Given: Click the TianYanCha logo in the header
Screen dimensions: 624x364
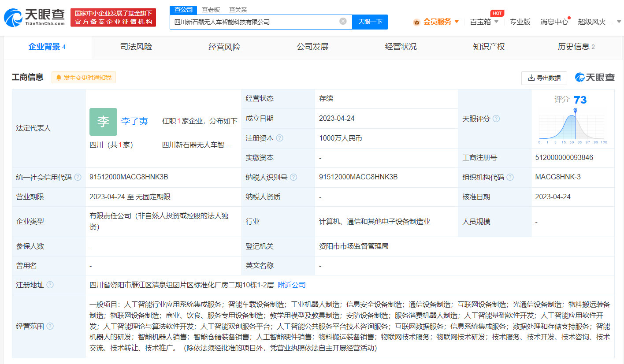Looking at the screenshot, I should [x=34, y=17].
